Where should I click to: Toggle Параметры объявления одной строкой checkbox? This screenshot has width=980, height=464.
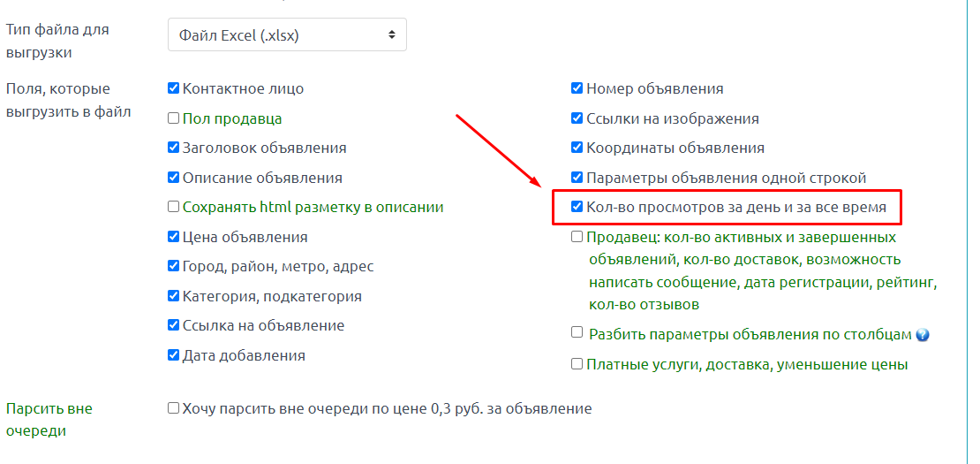point(577,177)
